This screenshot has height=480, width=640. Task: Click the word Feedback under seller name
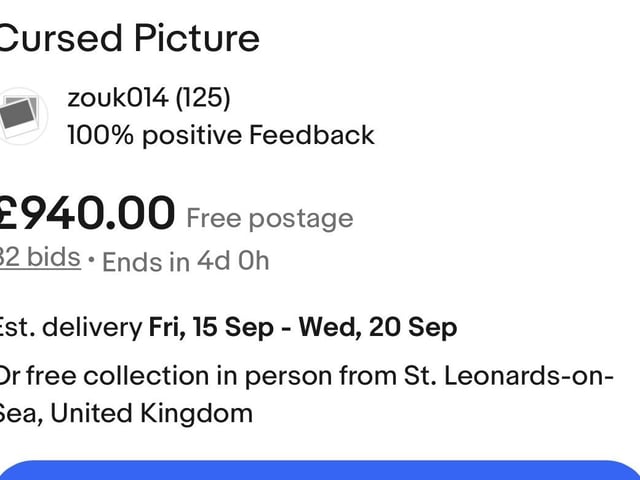(x=312, y=135)
